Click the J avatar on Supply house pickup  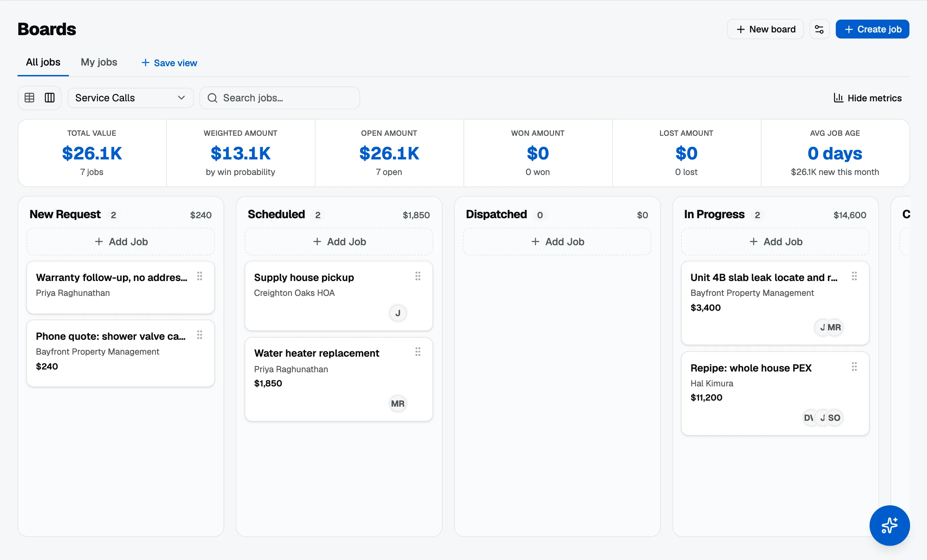[x=398, y=313]
